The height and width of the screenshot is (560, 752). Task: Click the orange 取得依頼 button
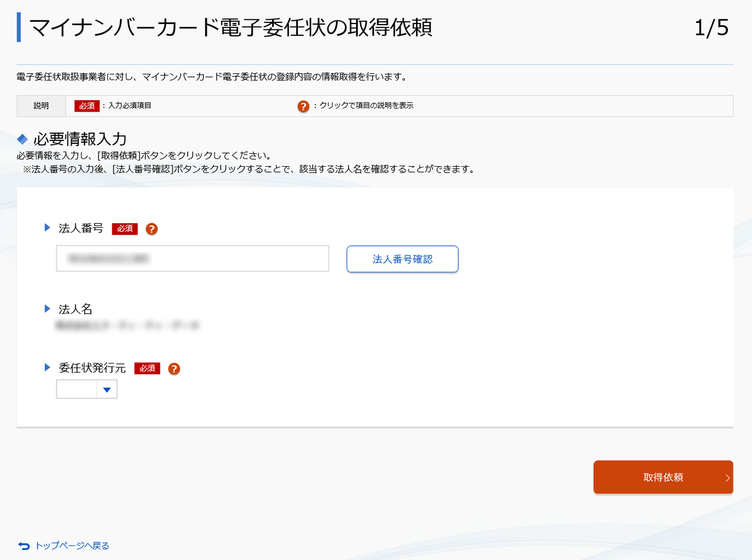pyautogui.click(x=663, y=477)
